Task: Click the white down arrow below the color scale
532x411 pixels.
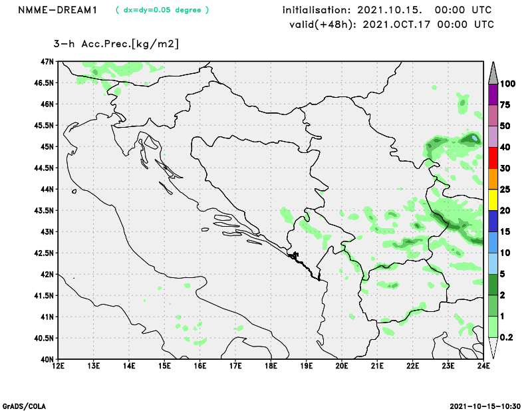Action: (x=493, y=348)
